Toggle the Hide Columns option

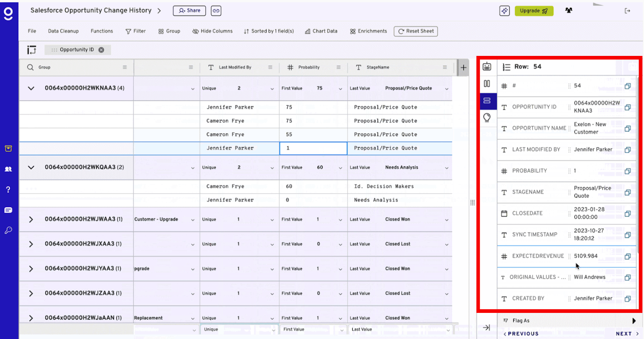(213, 31)
